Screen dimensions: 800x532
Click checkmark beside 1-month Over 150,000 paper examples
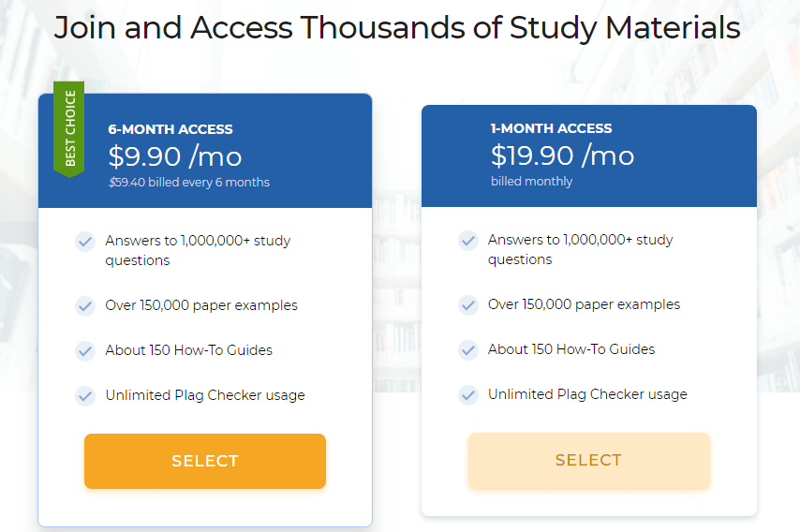point(467,305)
